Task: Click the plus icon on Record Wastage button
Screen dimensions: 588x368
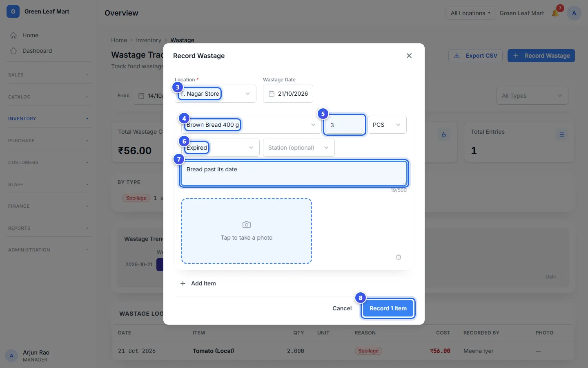Action: point(516,56)
